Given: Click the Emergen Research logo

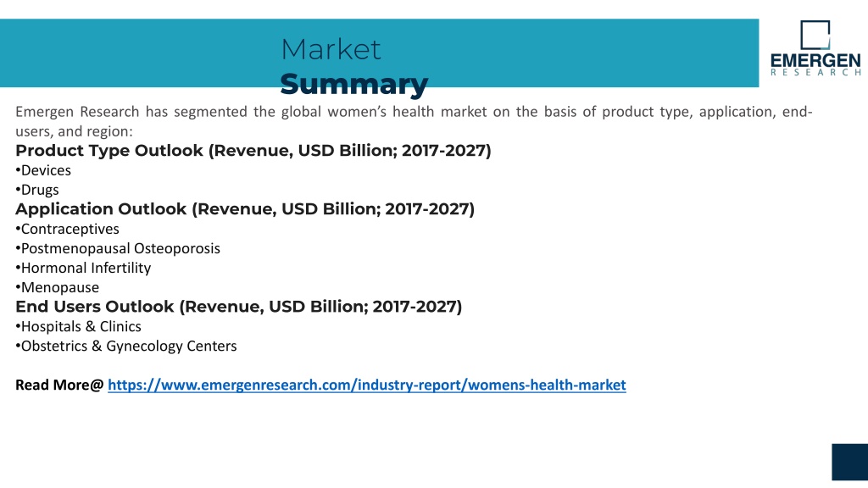Looking at the screenshot, I should pyautogui.click(x=815, y=48).
